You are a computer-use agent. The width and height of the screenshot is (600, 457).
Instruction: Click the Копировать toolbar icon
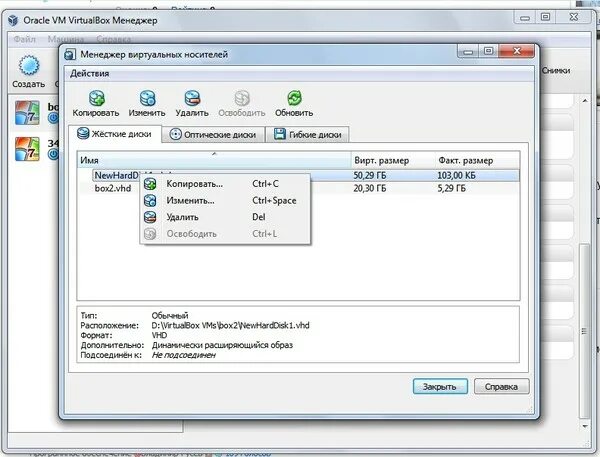pyautogui.click(x=96, y=98)
